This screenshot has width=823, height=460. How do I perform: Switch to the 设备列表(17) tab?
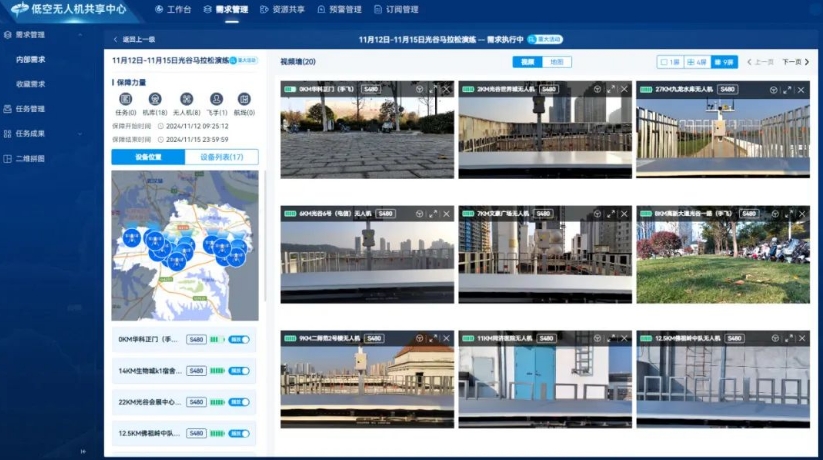click(x=221, y=157)
